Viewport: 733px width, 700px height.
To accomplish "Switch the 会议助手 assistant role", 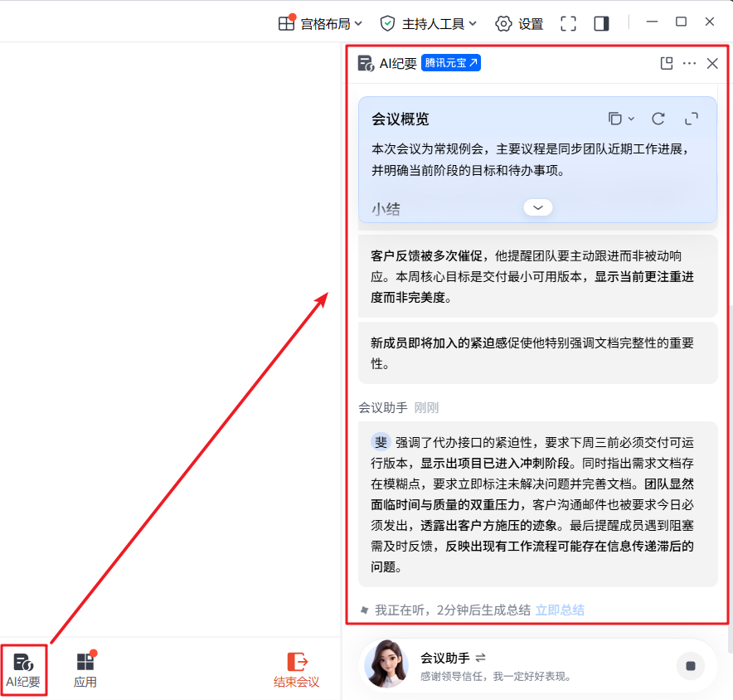I will tap(481, 658).
